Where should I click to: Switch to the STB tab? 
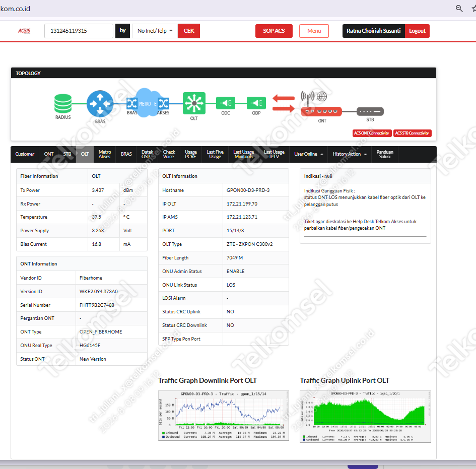click(x=67, y=154)
